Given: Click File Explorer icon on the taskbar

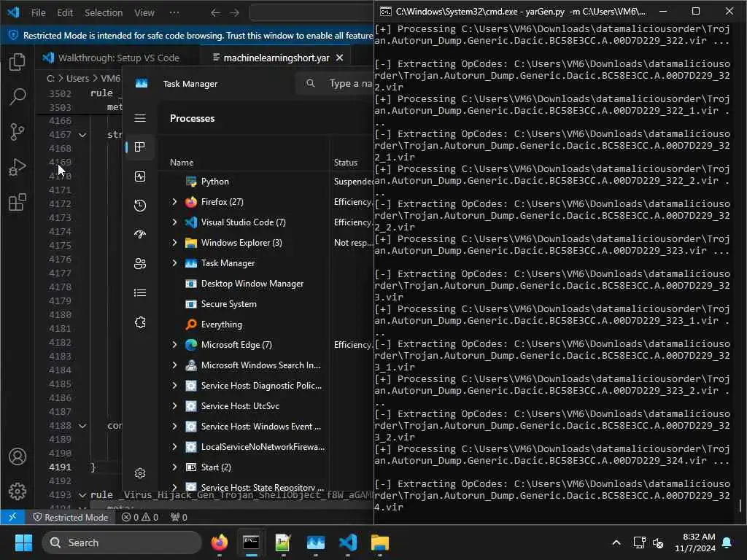Looking at the screenshot, I should (x=380, y=542).
